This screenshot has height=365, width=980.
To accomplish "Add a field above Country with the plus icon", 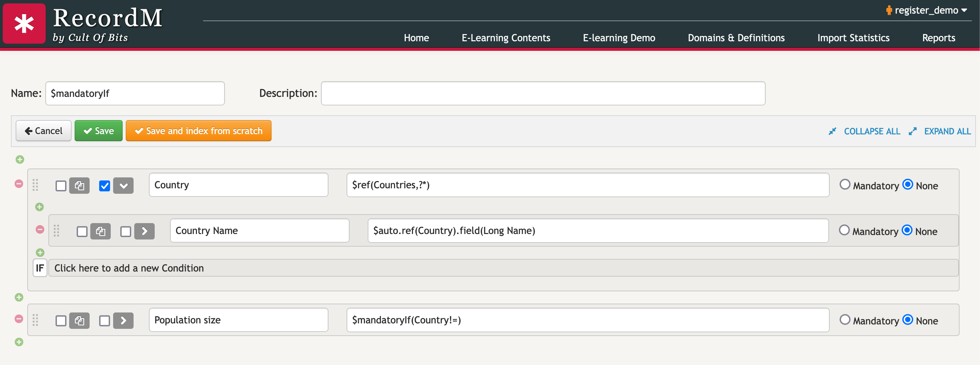I will (20, 159).
